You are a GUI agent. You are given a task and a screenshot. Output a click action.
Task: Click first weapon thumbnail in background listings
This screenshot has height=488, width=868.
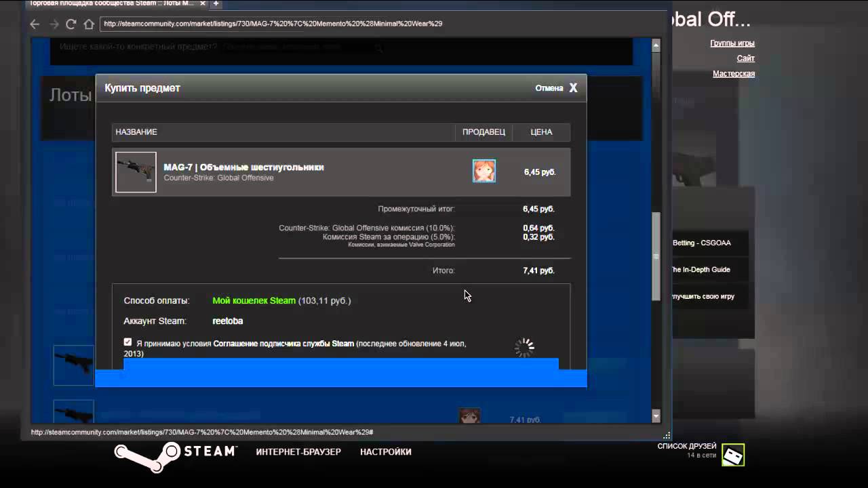tap(73, 365)
